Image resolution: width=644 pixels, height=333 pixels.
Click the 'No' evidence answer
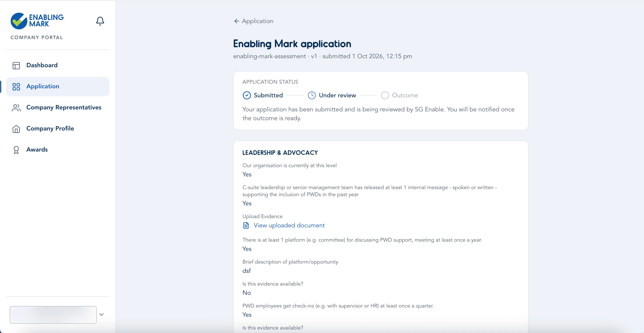tap(246, 293)
